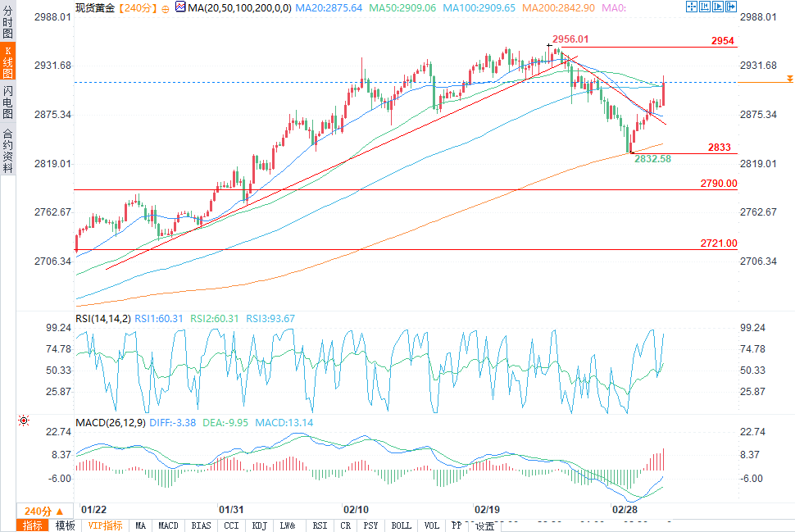
Task: Choose the KDJ indicator button
Action: point(259,525)
